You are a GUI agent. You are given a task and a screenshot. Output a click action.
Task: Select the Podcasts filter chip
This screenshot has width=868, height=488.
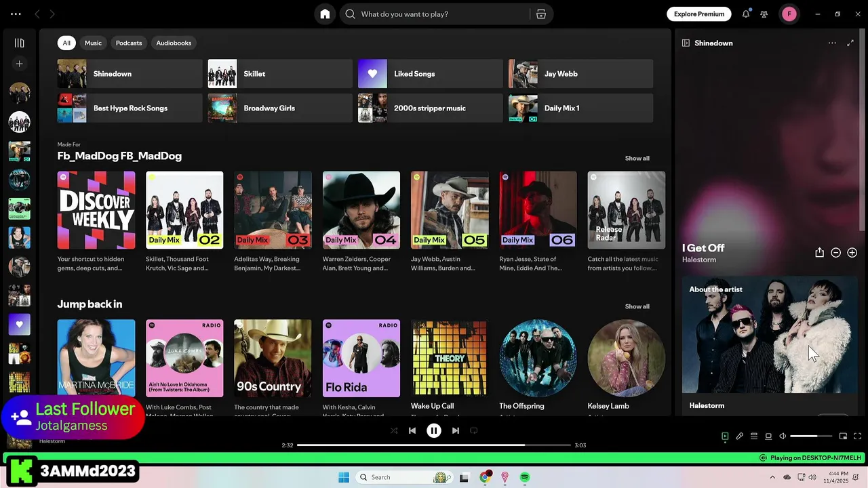(x=129, y=43)
